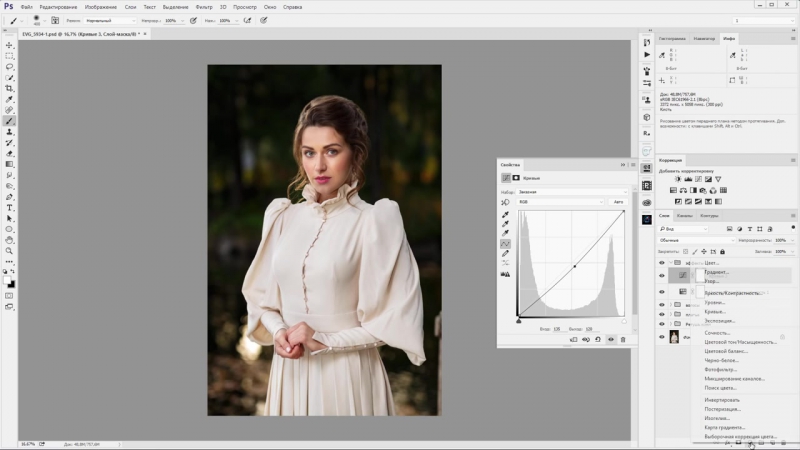
Task: Click the white point slider under curve
Action: click(x=623, y=321)
